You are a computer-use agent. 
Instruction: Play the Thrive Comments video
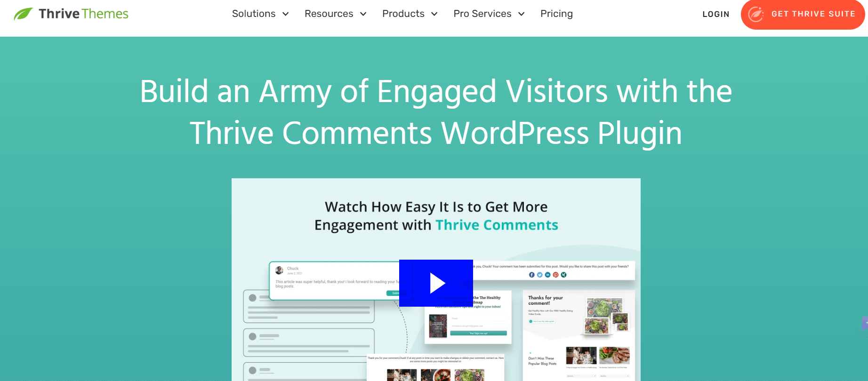click(x=436, y=283)
